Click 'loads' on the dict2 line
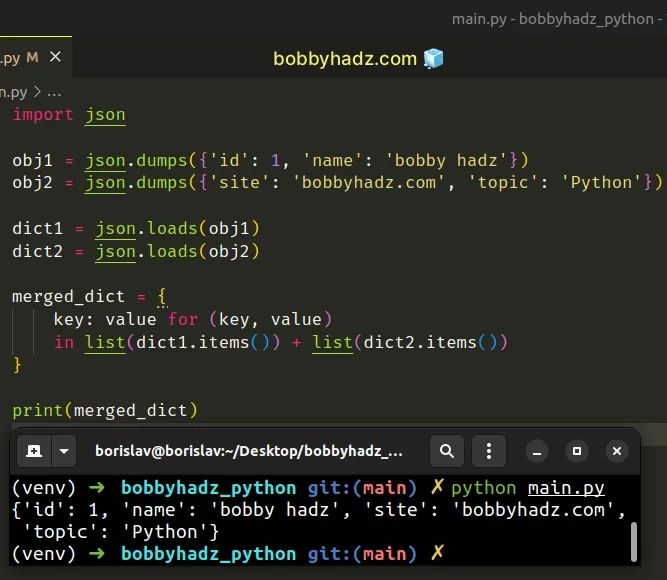The image size is (667, 580). tap(172, 251)
